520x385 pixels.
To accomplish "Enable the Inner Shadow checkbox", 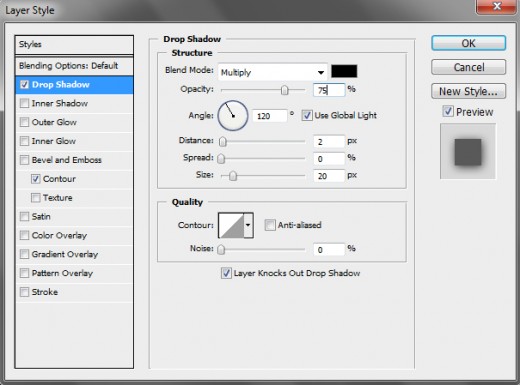I will [x=24, y=103].
